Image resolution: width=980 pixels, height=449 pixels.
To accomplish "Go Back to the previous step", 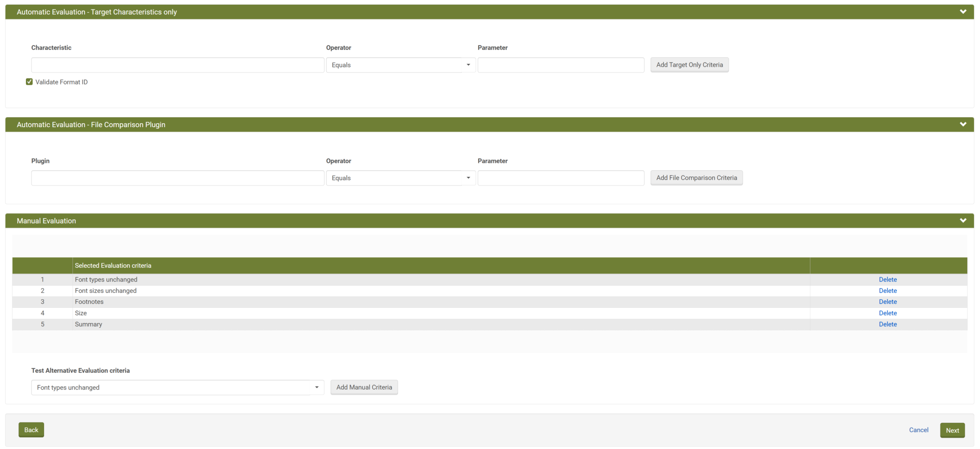I will (x=31, y=430).
